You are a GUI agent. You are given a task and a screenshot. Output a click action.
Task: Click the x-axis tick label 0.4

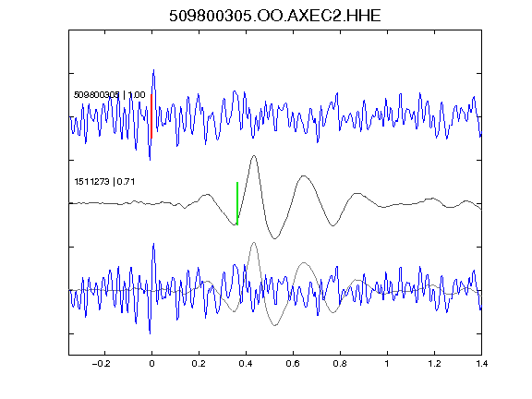click(246, 364)
